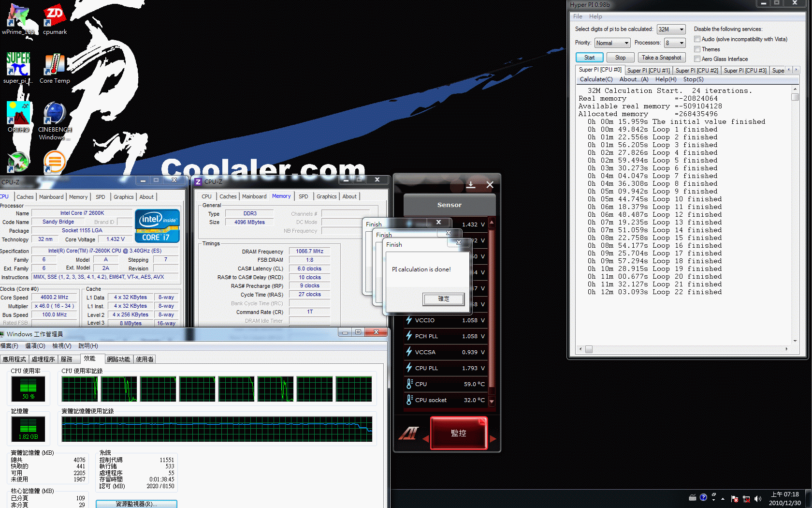Open Hyper PI Help menu
This screenshot has height=508, width=812.
coord(595,16)
